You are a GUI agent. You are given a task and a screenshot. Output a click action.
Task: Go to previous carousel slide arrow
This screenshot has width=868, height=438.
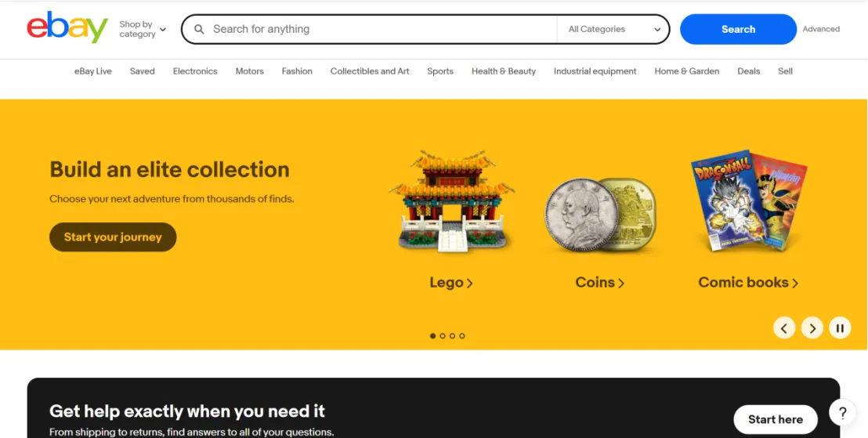coord(784,328)
